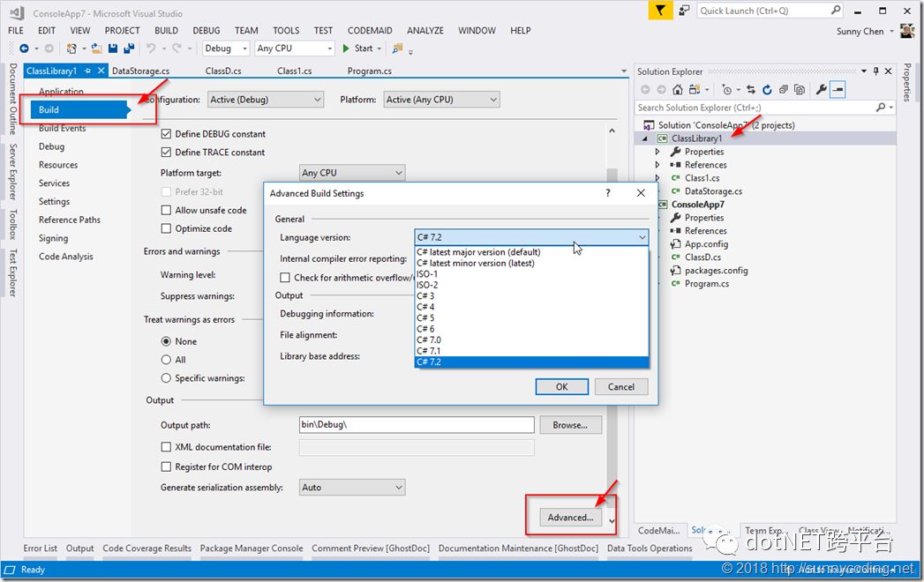Click the Refresh icon in Solution Explorer
This screenshot has height=582, width=924.
[x=767, y=90]
